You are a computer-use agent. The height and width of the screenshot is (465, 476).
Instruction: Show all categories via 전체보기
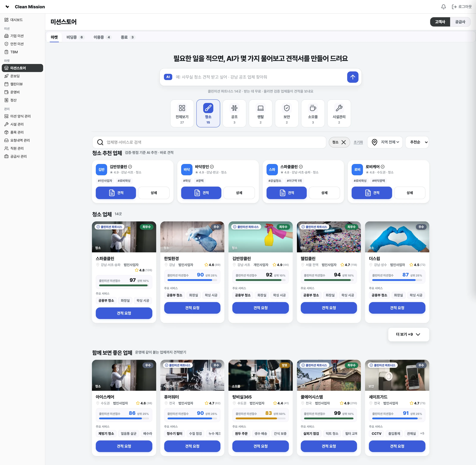pos(182,113)
